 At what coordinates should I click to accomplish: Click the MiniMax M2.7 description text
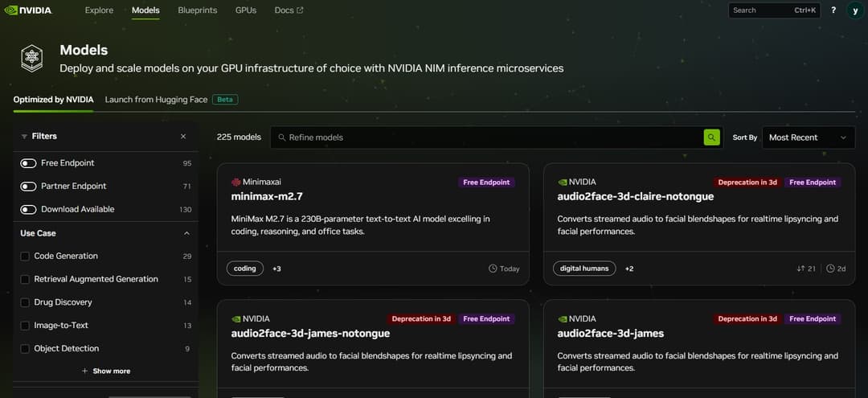(x=360, y=225)
